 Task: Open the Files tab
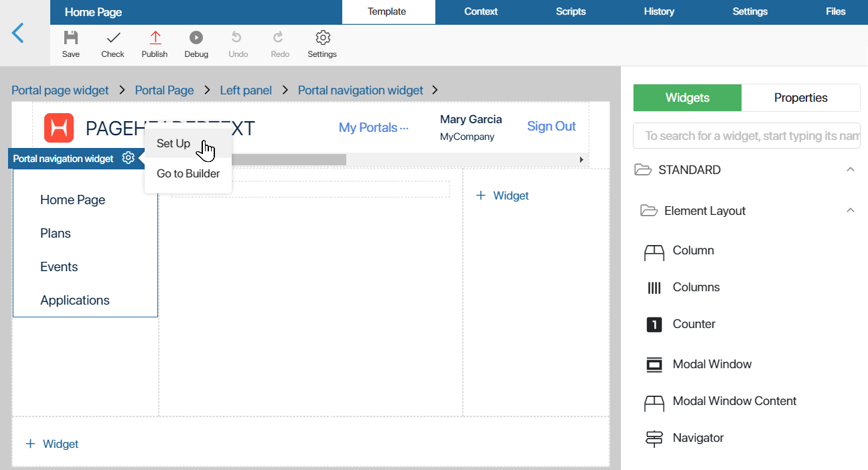pos(836,11)
